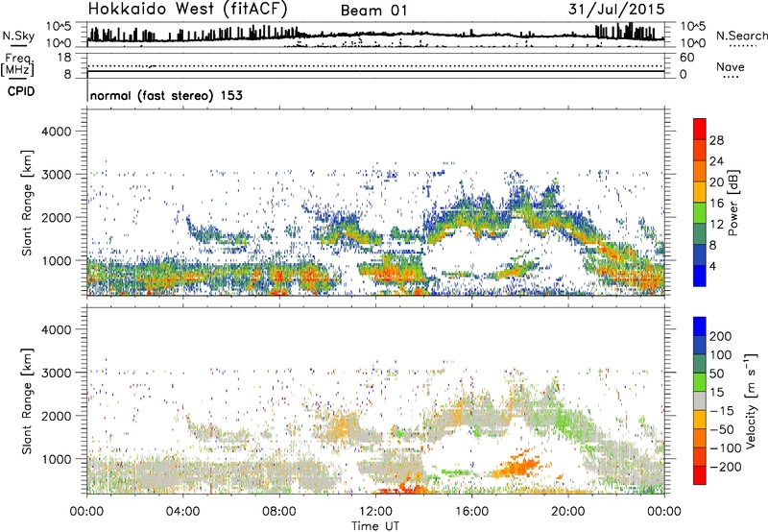Click the 'Beam 01' label

(x=373, y=11)
